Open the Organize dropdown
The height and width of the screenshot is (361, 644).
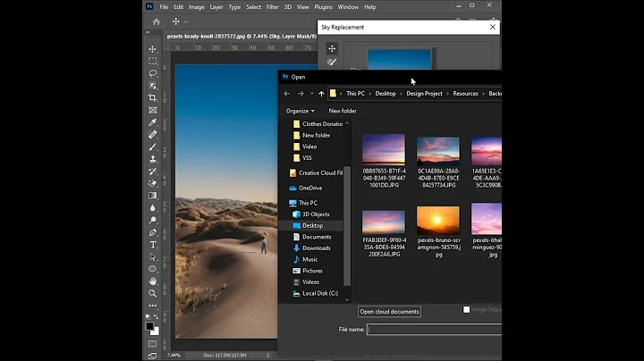point(301,111)
